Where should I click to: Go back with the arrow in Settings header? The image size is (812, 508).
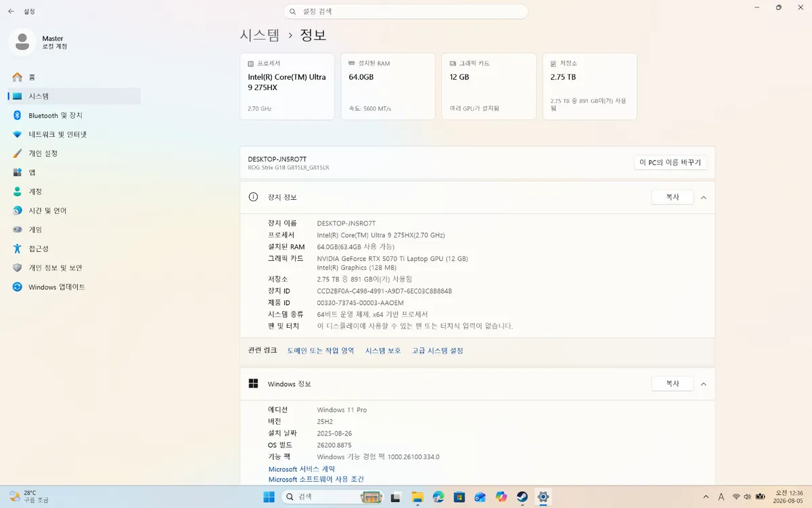[11, 12]
